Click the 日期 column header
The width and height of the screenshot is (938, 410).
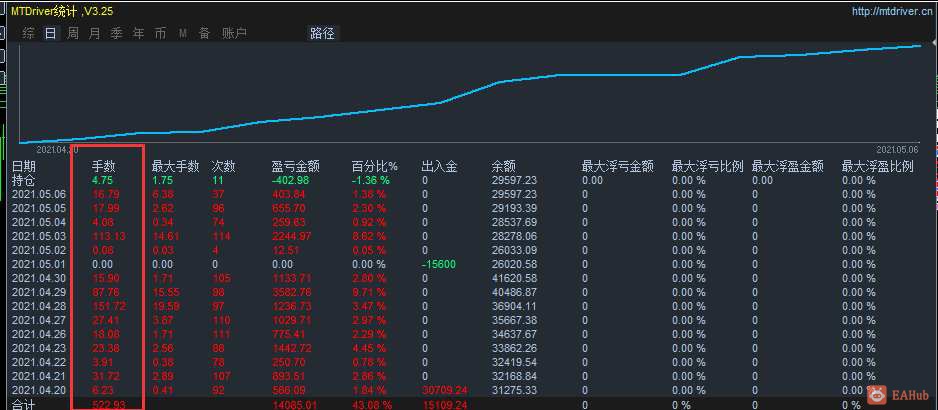23,167
